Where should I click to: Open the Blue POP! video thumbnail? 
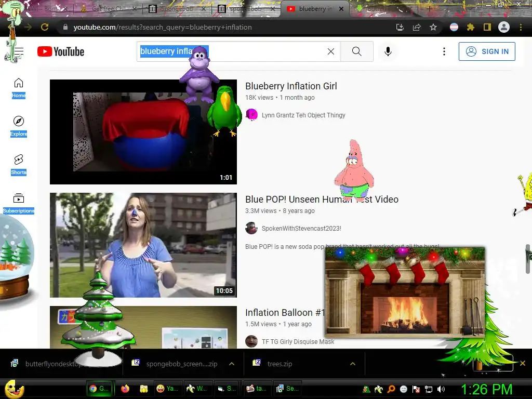[143, 245]
